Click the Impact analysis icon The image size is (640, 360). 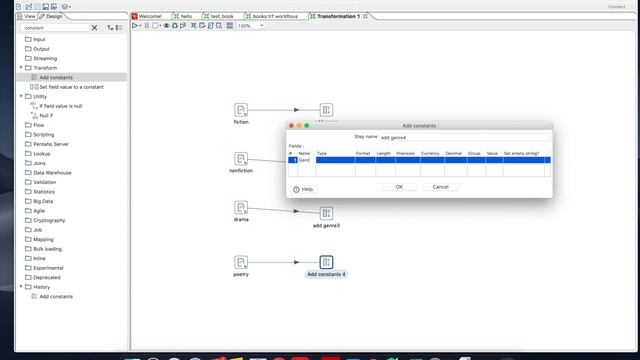click(x=202, y=26)
